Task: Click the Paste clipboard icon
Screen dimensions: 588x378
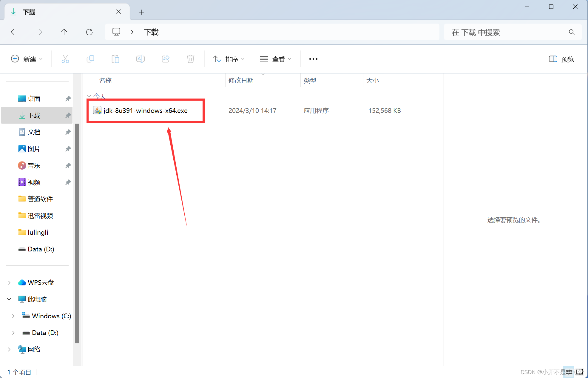Action: [x=115, y=59]
